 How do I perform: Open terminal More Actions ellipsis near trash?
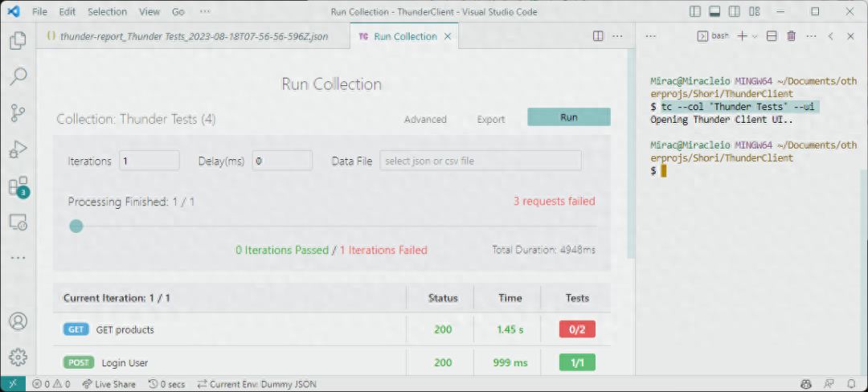pos(812,36)
